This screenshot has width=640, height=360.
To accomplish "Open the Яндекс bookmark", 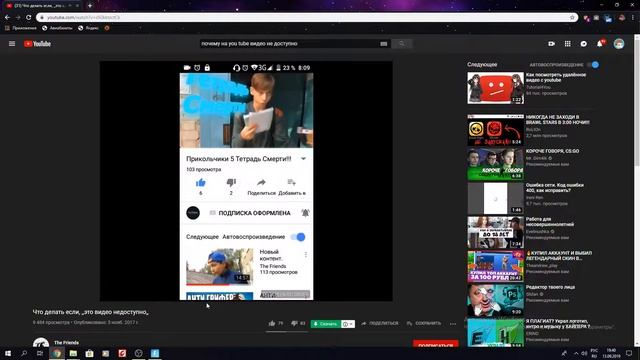I will tap(88, 28).
